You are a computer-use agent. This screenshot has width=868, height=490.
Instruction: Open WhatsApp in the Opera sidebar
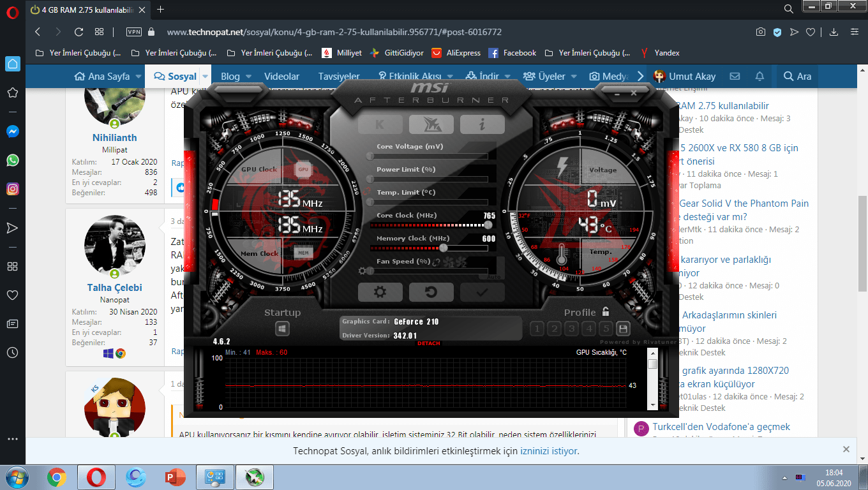coord(12,160)
